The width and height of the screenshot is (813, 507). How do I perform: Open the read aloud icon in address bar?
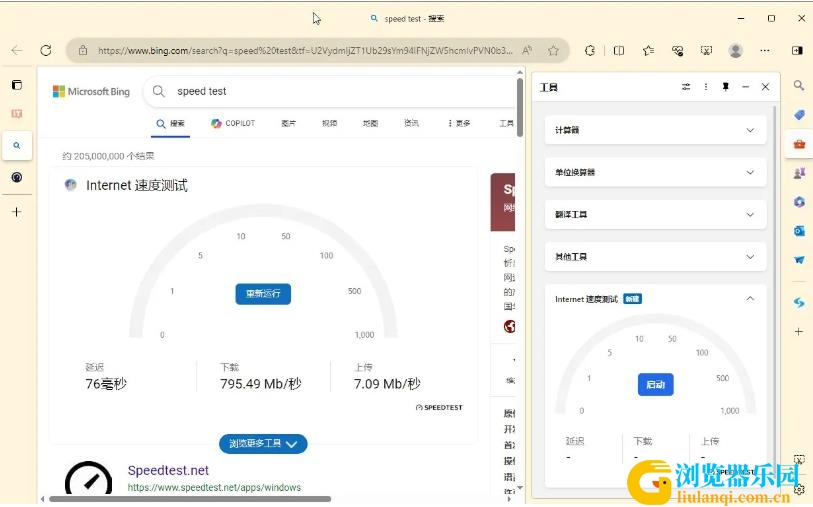point(527,50)
